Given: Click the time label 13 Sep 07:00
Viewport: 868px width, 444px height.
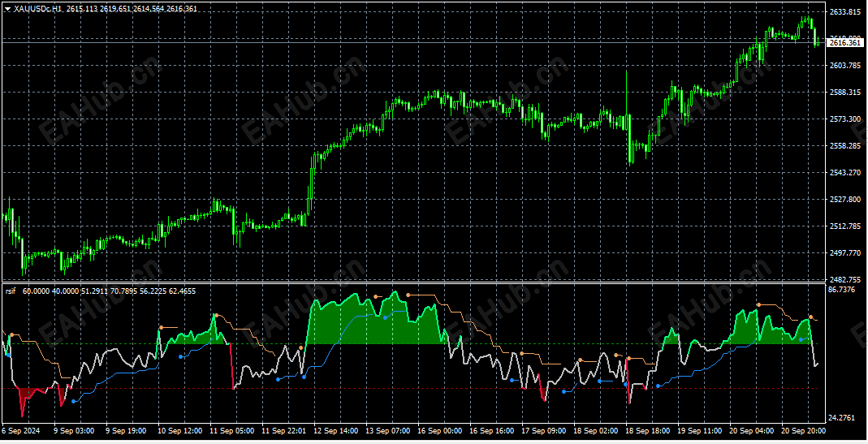Looking at the screenshot, I should 387,431.
